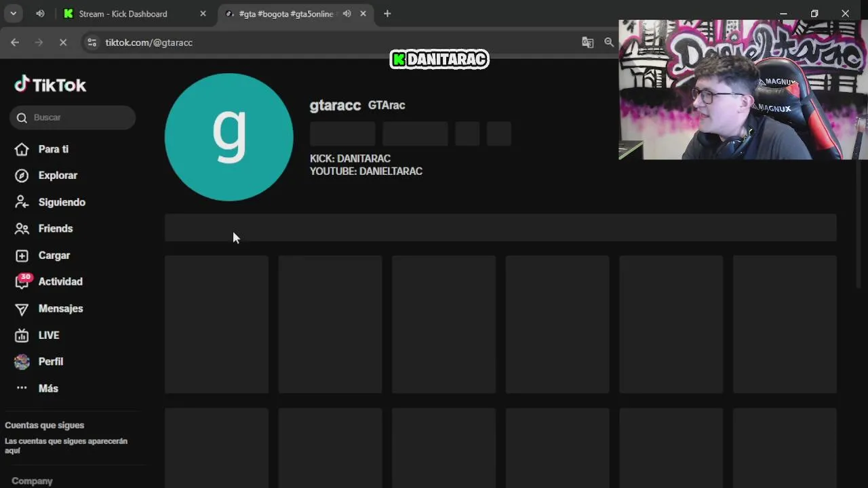The height and width of the screenshot is (488, 868).
Task: Open a new browser tab
Action: (387, 14)
